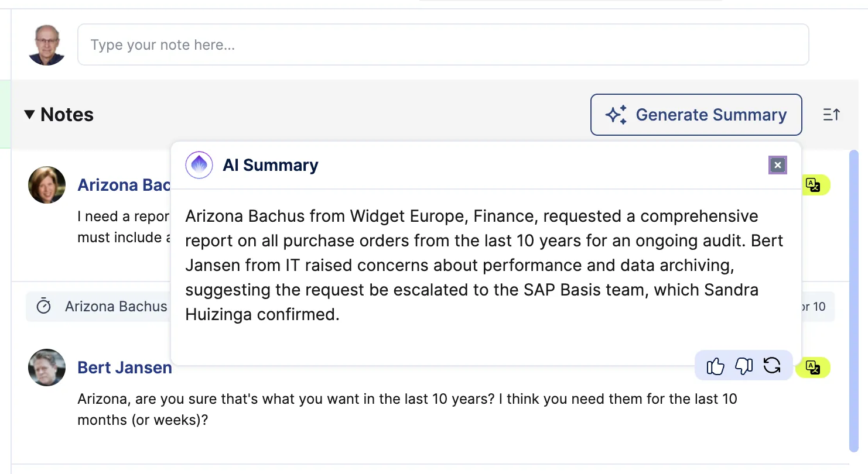The width and height of the screenshot is (868, 474).
Task: Click the translate icon on Bert Jansen's note
Action: 814,367
